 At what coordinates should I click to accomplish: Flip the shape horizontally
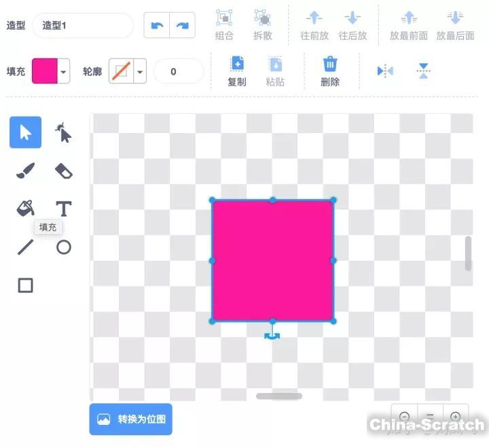[385, 71]
